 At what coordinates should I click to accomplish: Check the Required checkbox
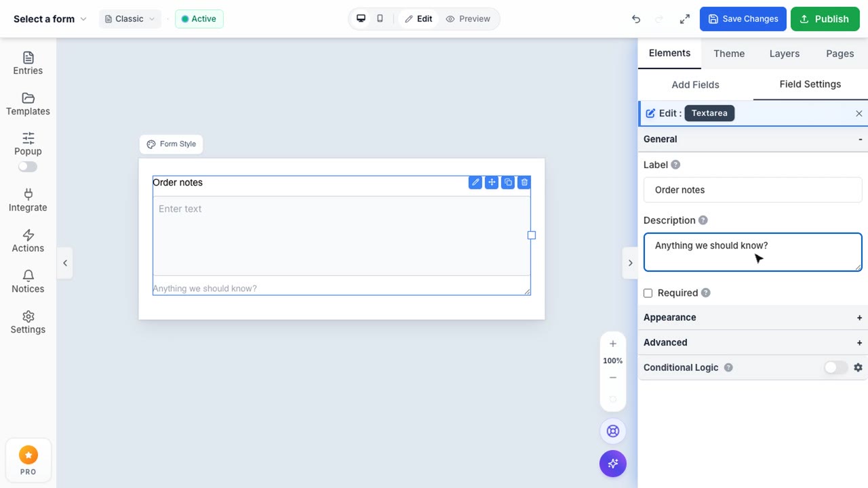click(648, 293)
